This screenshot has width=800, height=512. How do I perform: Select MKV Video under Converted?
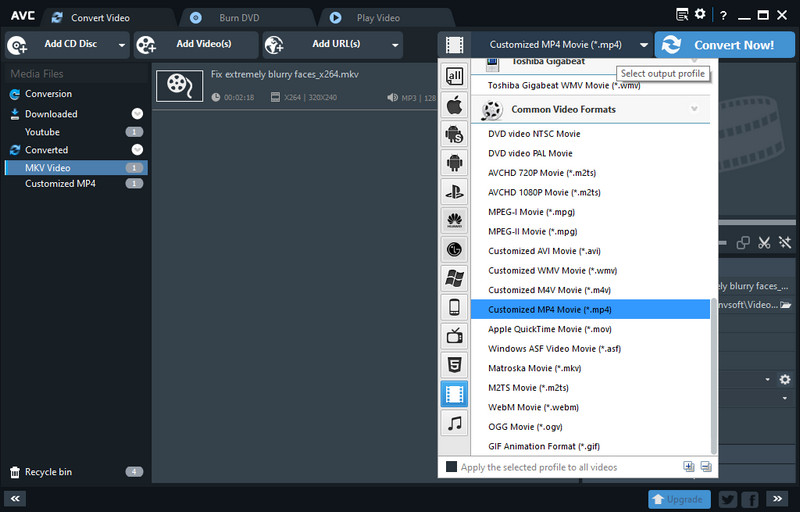tap(76, 168)
